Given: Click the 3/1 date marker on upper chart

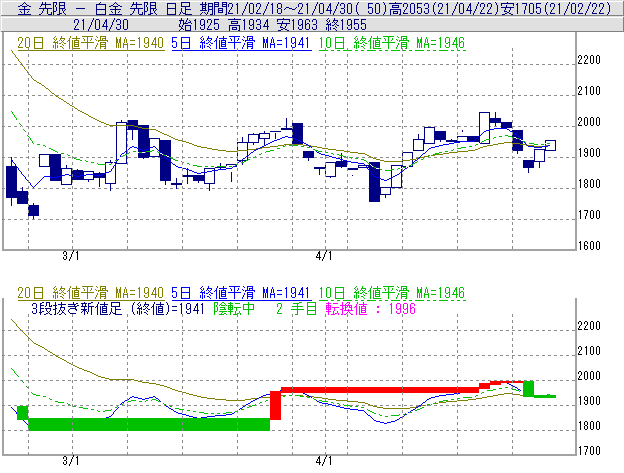Looking at the screenshot, I should click(x=70, y=257).
